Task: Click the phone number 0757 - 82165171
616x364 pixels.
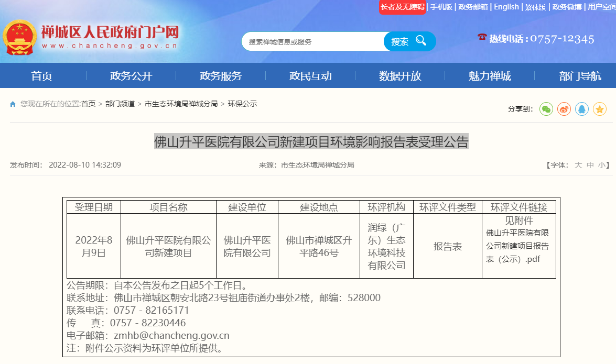Action: [152, 310]
